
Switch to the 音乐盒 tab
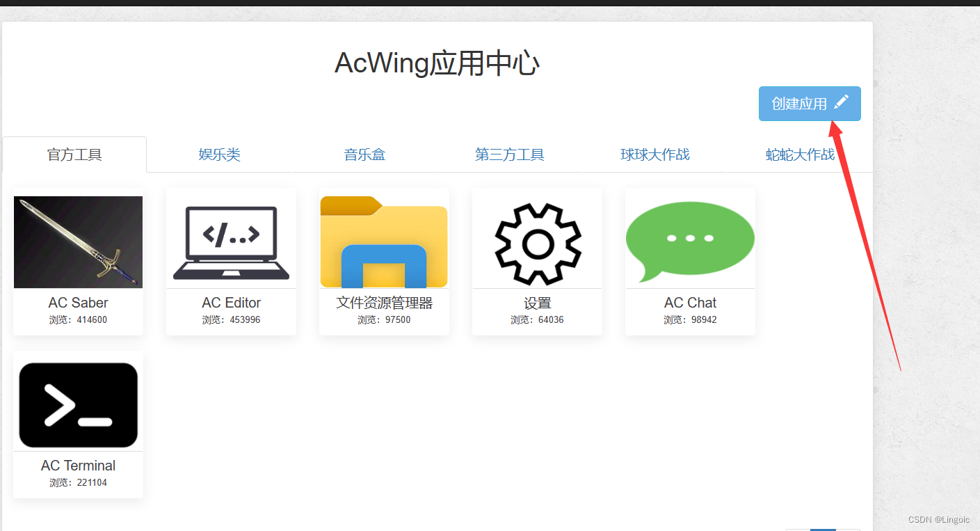coord(364,154)
